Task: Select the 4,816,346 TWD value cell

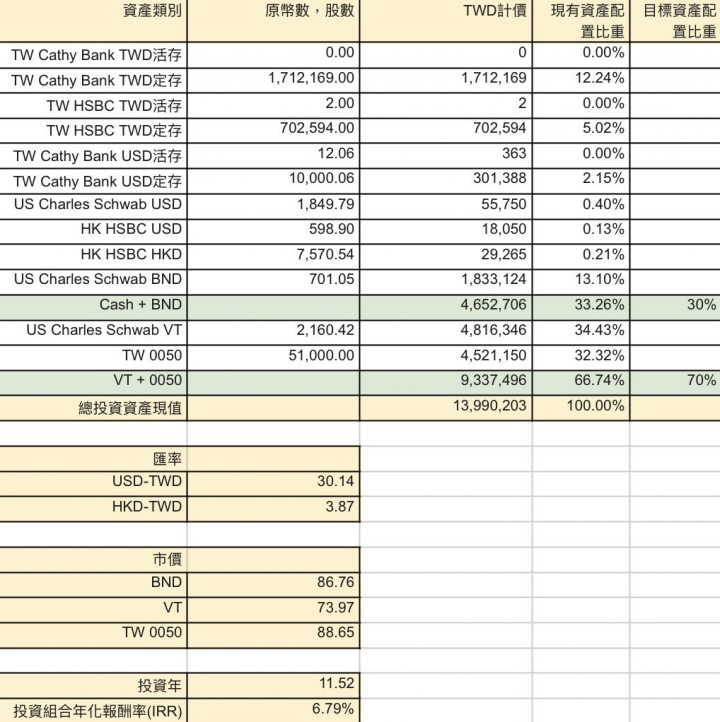Action: [x=446, y=332]
